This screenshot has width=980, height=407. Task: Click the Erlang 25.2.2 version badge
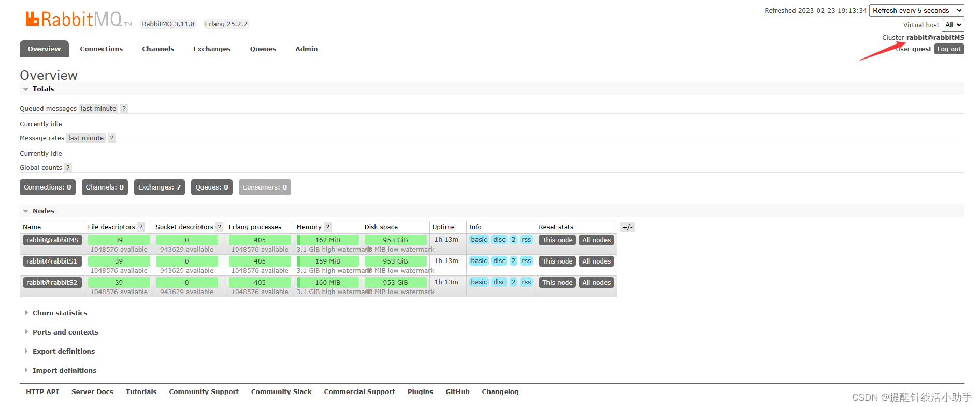click(x=226, y=24)
